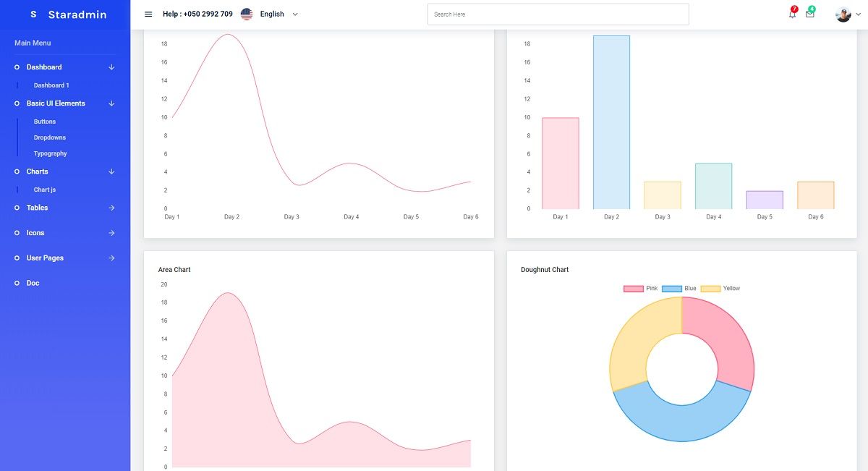Viewport: 868px width, 471px height.
Task: Click the Staradmin brand name
Action: [x=77, y=14]
